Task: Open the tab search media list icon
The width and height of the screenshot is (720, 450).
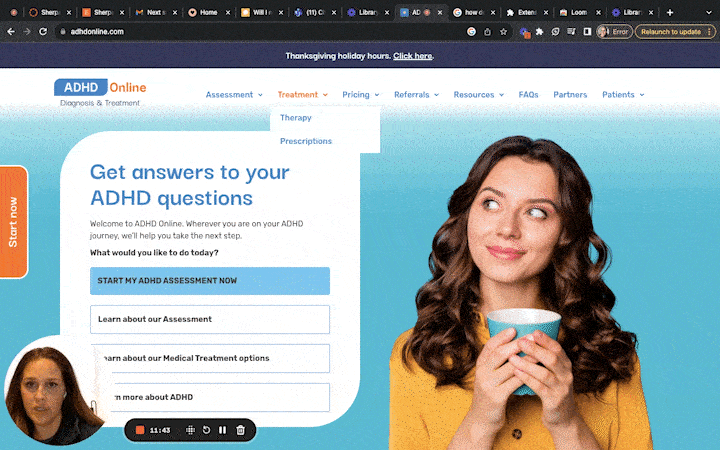Action: (571, 32)
